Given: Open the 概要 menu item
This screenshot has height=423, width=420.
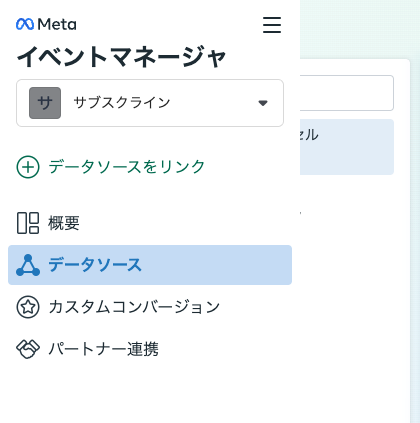Looking at the screenshot, I should click(x=150, y=223).
